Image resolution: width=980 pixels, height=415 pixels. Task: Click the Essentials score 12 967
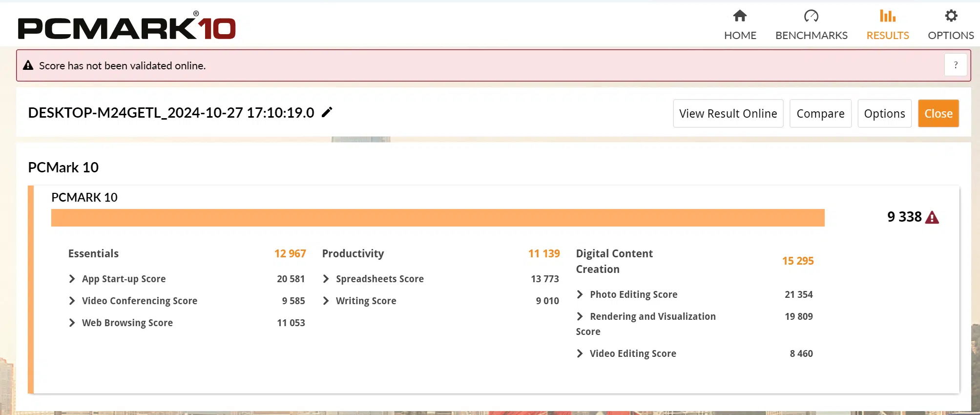290,253
